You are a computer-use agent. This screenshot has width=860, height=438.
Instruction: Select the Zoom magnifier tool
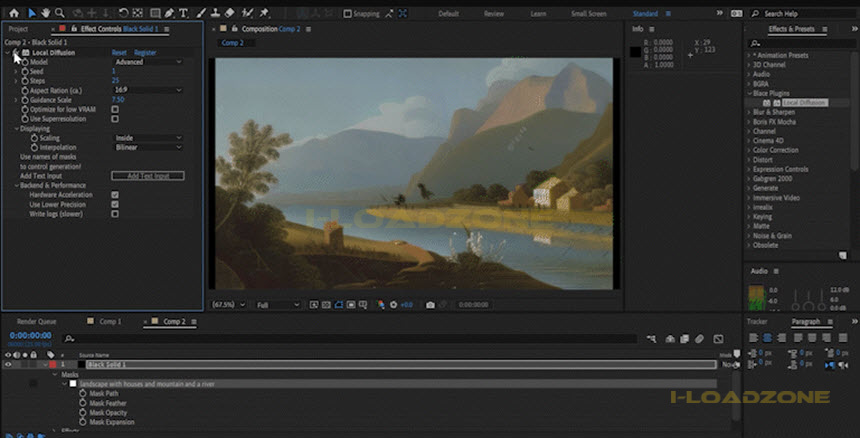point(59,13)
